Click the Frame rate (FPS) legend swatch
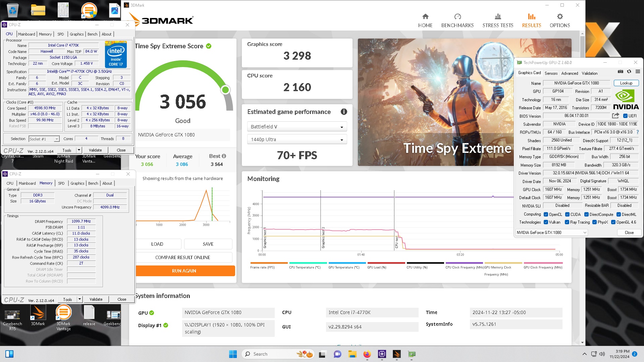The width and height of the screenshot is (644, 362). click(x=269, y=263)
